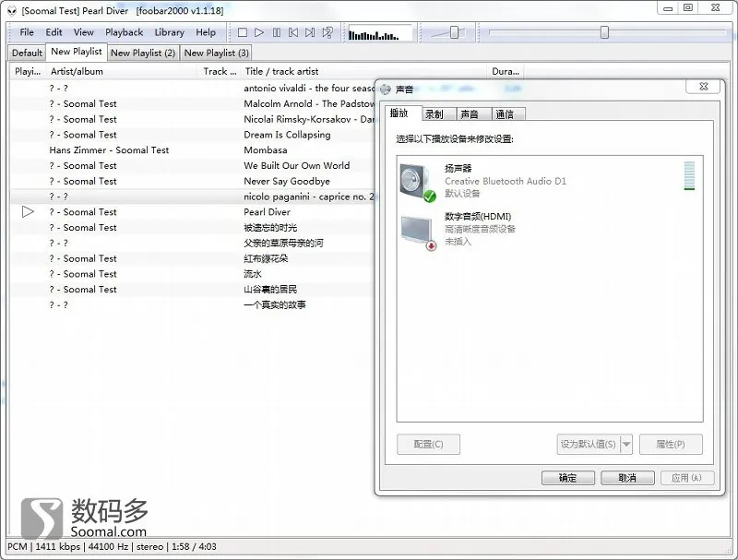This screenshot has width=738, height=560.
Task: Select the New Playlist tab
Action: click(x=77, y=52)
